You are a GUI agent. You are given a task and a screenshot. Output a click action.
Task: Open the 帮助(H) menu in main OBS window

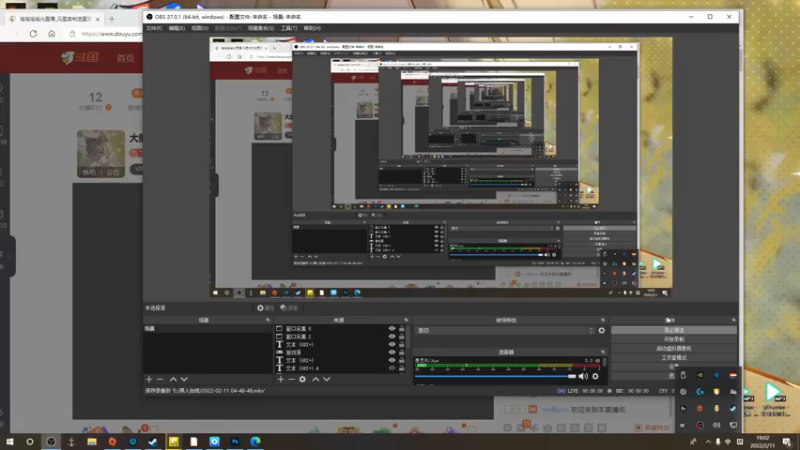tap(312, 28)
